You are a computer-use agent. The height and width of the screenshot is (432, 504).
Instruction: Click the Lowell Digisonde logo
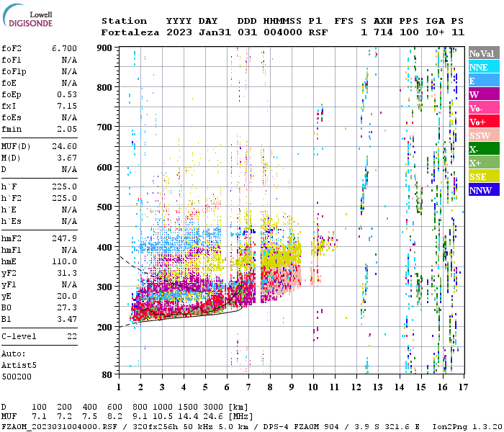click(x=27, y=16)
